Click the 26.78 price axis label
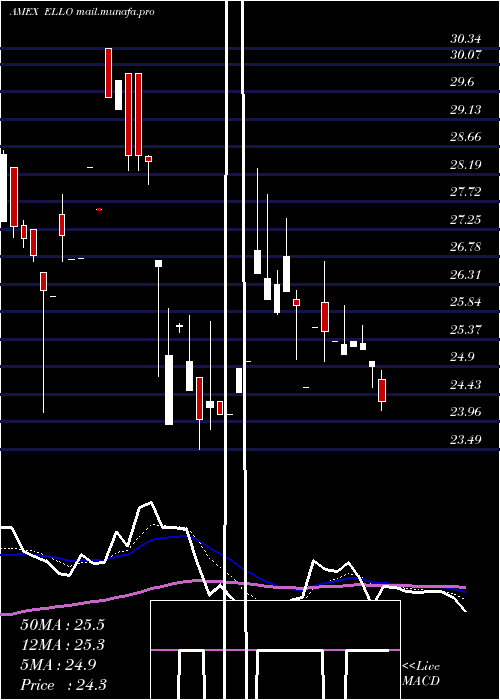500x700 pixels. point(466,247)
